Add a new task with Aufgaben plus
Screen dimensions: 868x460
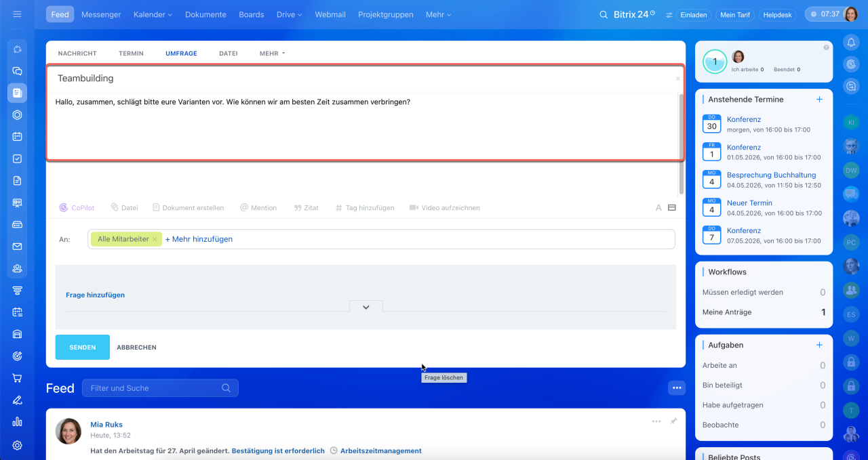coord(819,345)
